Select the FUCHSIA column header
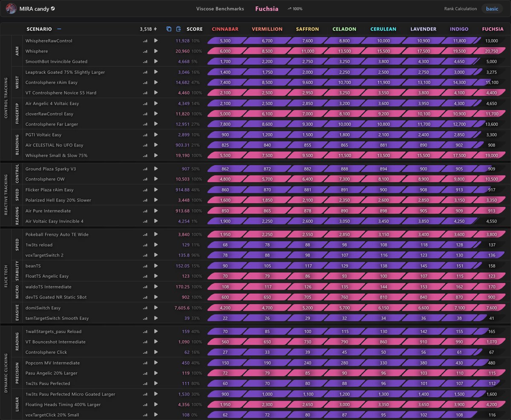 (x=493, y=29)
